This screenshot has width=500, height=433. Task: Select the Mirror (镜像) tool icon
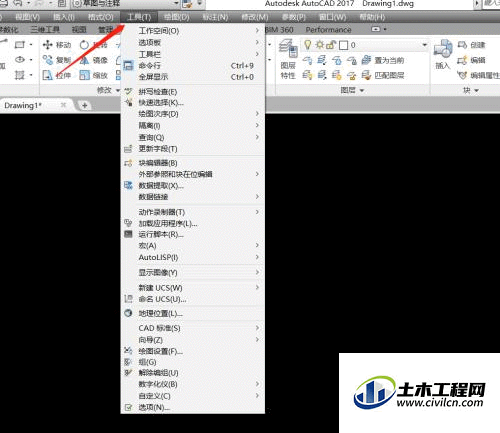(85, 60)
